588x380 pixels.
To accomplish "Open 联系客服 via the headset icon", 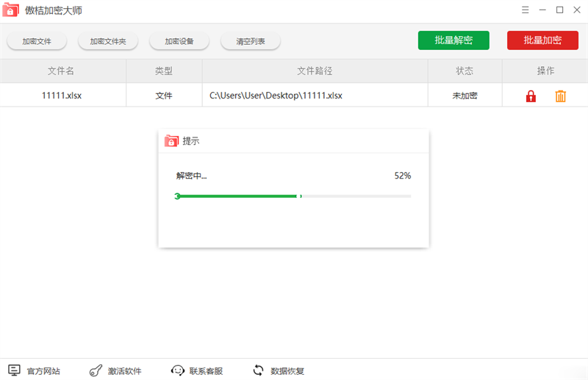I will click(177, 370).
